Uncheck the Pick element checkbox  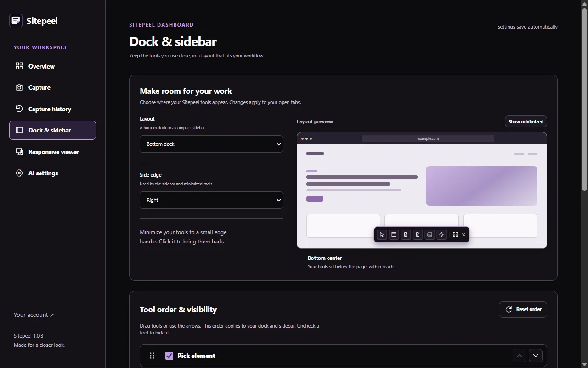click(169, 356)
